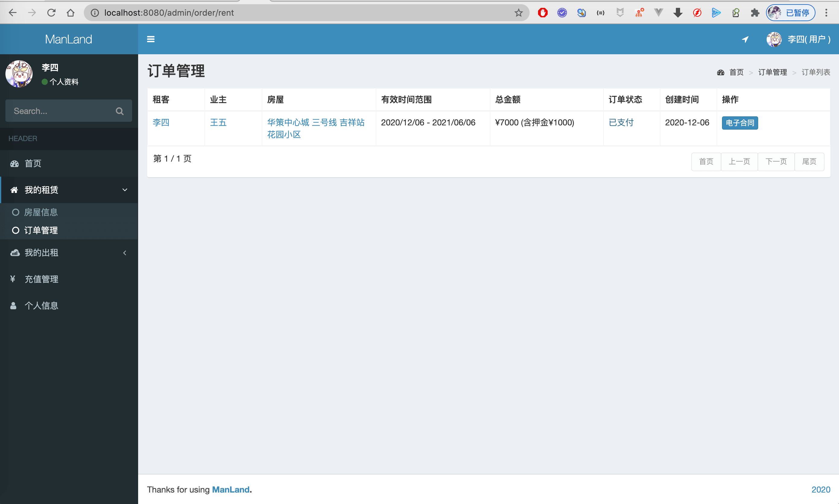Open the 电子合同 button
The image size is (839, 504).
click(739, 123)
